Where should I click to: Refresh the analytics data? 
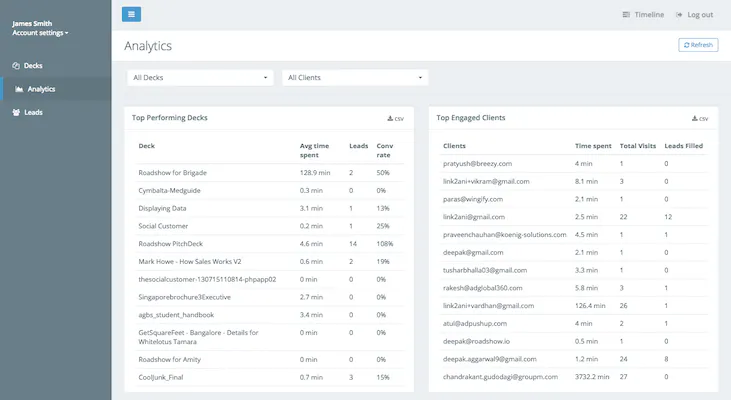pyautogui.click(x=698, y=45)
